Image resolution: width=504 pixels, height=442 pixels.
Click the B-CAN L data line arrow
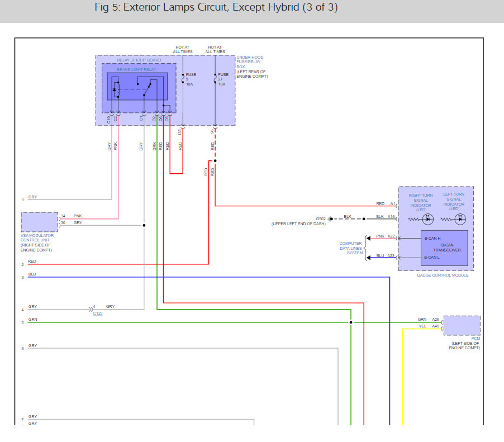tap(369, 258)
